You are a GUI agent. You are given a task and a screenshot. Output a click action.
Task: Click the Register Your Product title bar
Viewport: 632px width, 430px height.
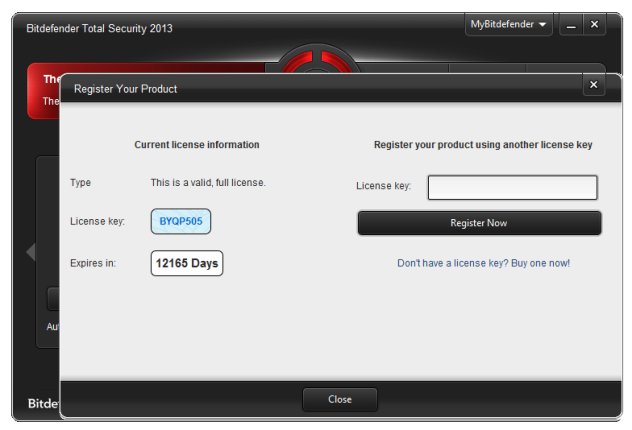click(300, 88)
